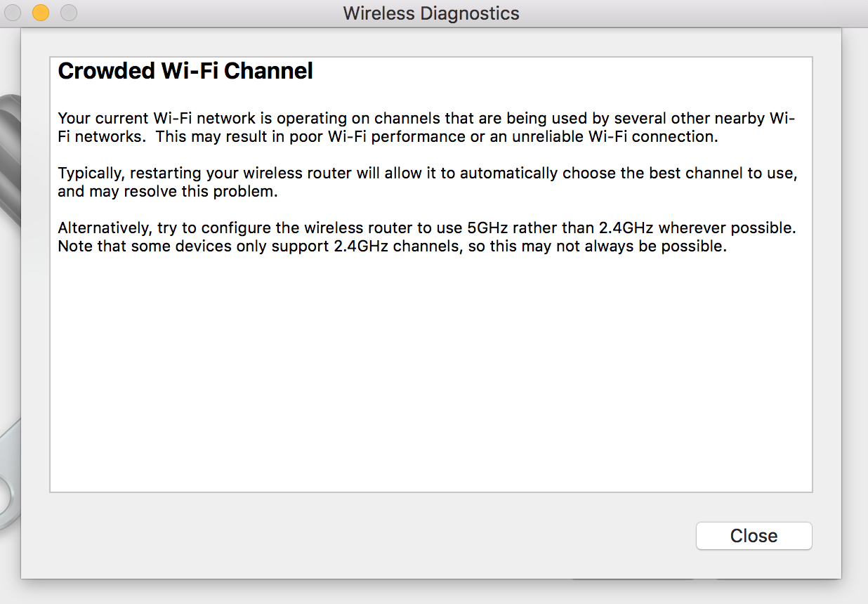This screenshot has width=868, height=604.
Task: Minimize the window with the yellow button
Action: click(x=41, y=13)
